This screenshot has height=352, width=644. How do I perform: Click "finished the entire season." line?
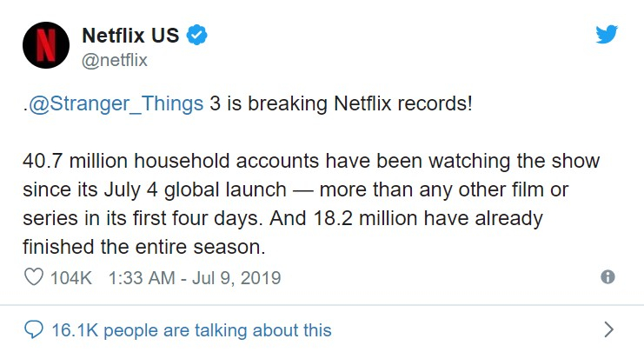point(144,246)
